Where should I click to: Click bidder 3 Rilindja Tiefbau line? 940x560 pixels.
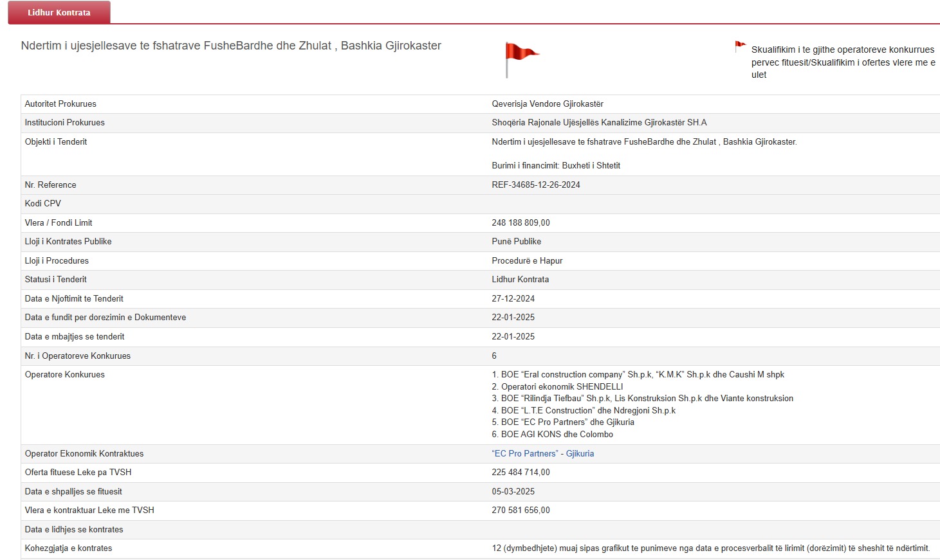pyautogui.click(x=643, y=398)
